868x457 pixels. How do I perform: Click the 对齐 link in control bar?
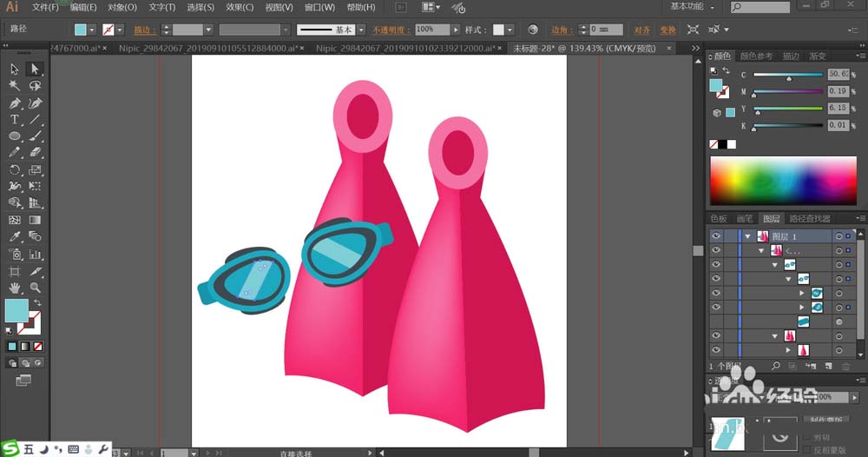(642, 30)
